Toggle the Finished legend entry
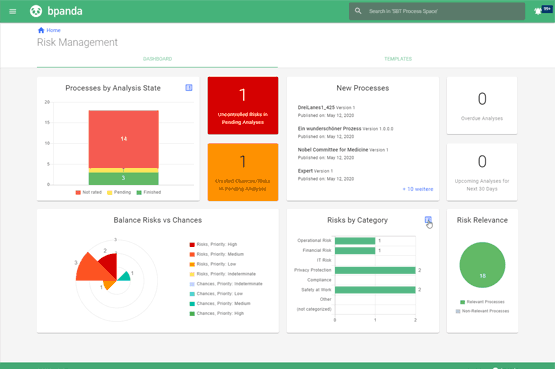555x369 pixels. pyautogui.click(x=149, y=192)
